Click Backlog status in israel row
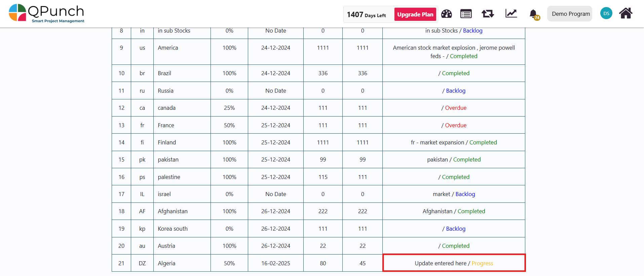Image resolution: width=644 pixels, height=276 pixels. 465,194
